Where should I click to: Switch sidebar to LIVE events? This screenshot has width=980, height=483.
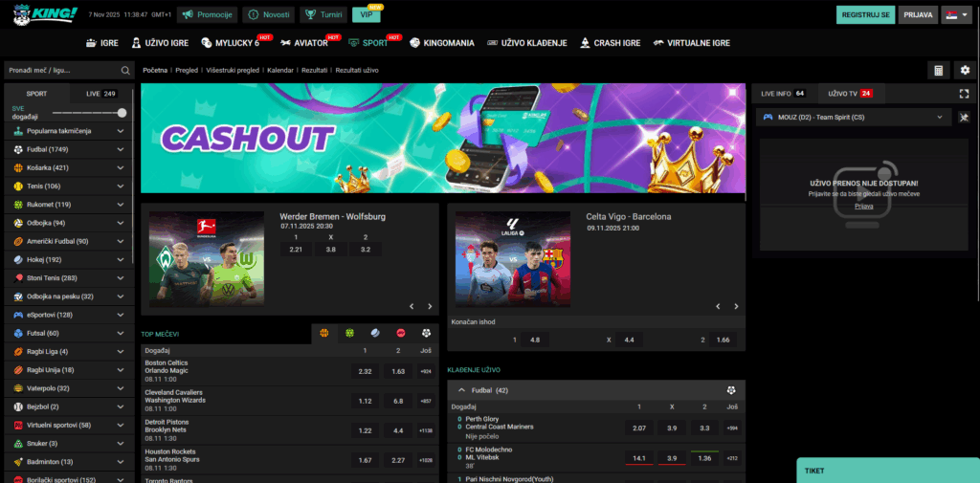click(x=101, y=94)
